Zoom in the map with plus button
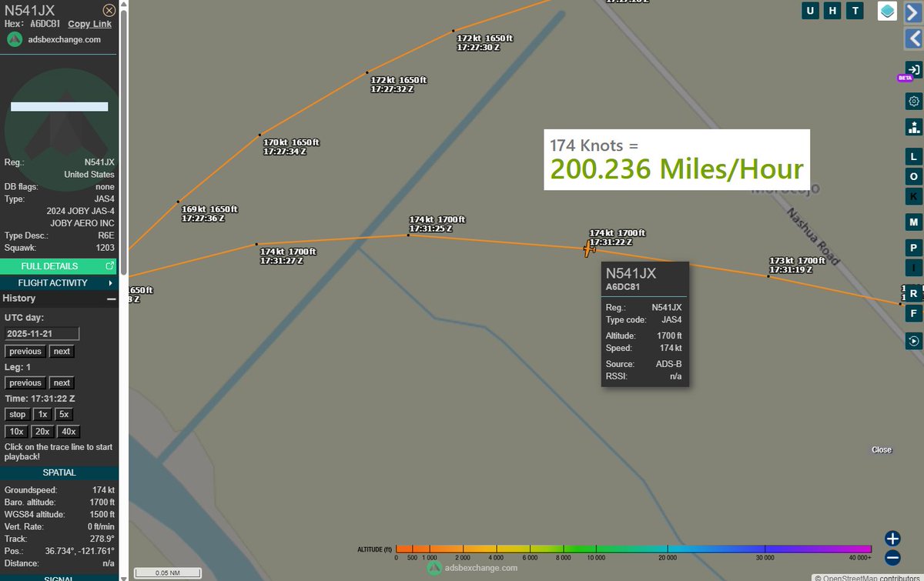The image size is (924, 581). point(892,539)
